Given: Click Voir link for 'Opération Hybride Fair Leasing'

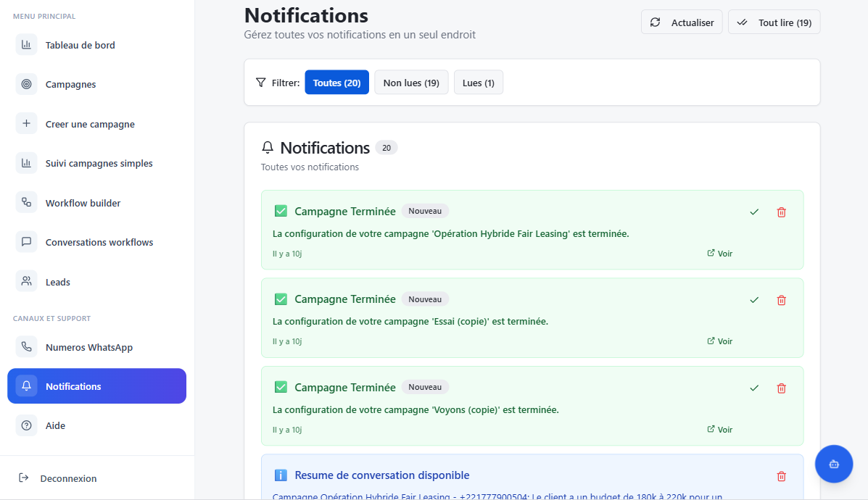Looking at the screenshot, I should tap(719, 254).
